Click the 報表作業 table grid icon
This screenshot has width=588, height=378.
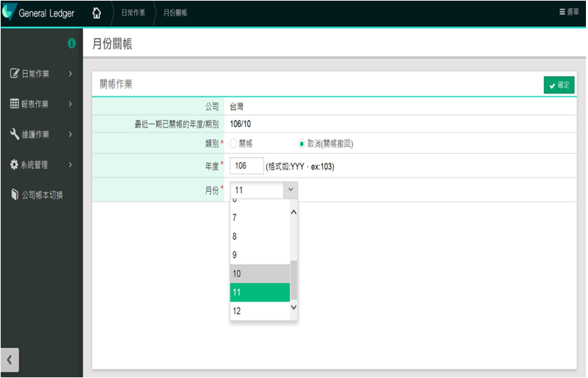pos(15,104)
